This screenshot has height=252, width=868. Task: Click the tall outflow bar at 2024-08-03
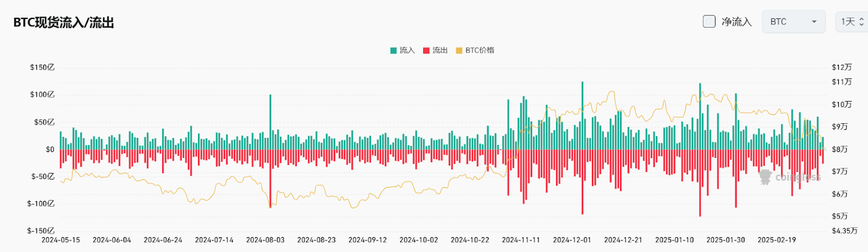[271, 178]
